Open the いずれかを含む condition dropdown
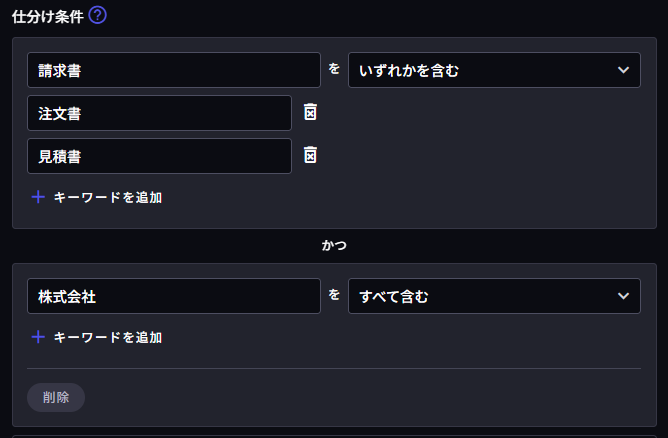The image size is (668, 438). tap(494, 70)
